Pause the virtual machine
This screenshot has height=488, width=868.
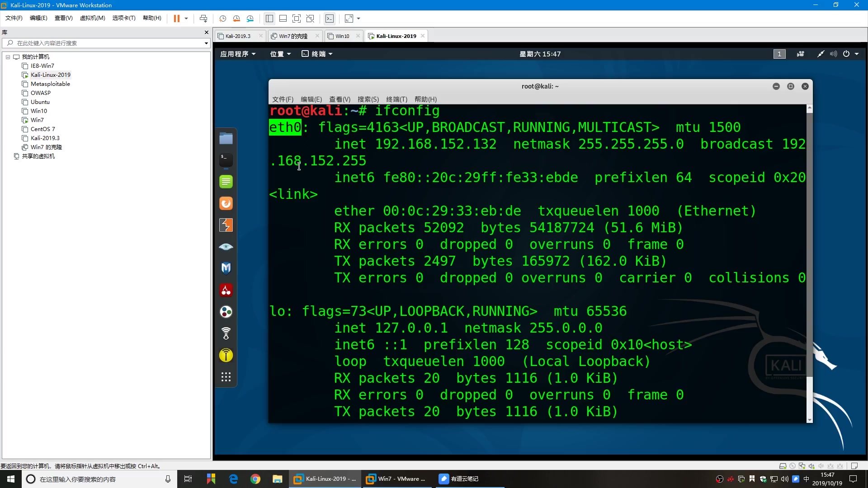(x=176, y=19)
